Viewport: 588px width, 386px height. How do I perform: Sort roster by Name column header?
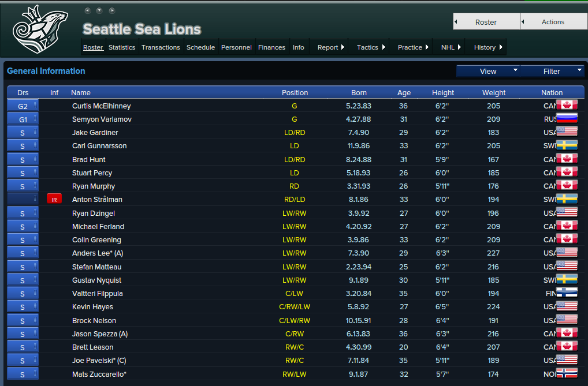click(x=81, y=92)
